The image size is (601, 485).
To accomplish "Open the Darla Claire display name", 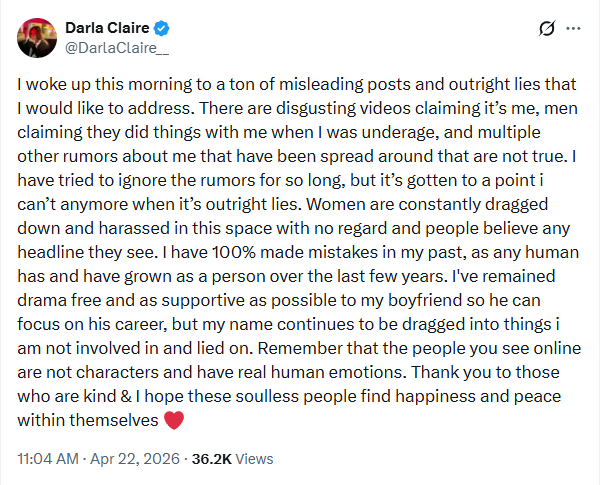I will point(107,28).
